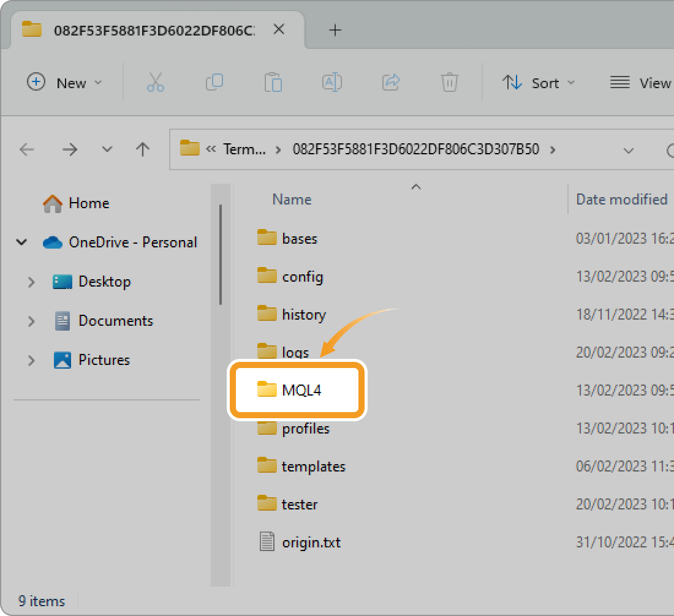Click the Delete trash can icon
The width and height of the screenshot is (674, 616).
pos(449,83)
